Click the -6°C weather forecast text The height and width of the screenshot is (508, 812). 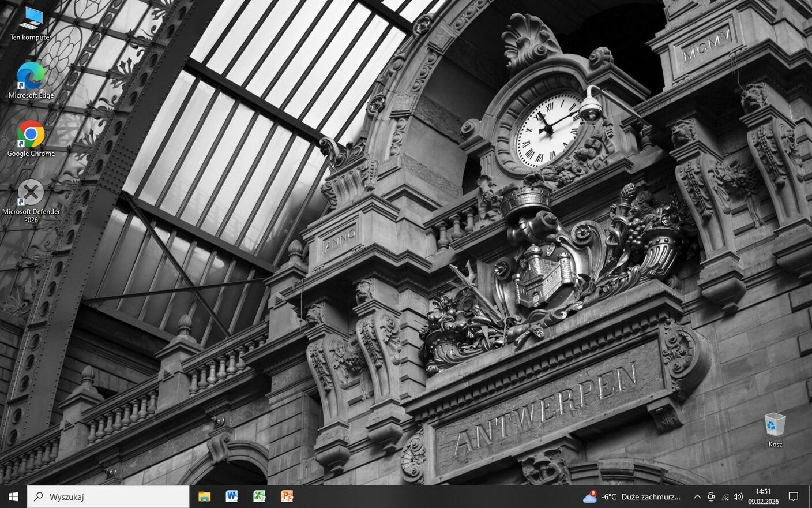[641, 496]
